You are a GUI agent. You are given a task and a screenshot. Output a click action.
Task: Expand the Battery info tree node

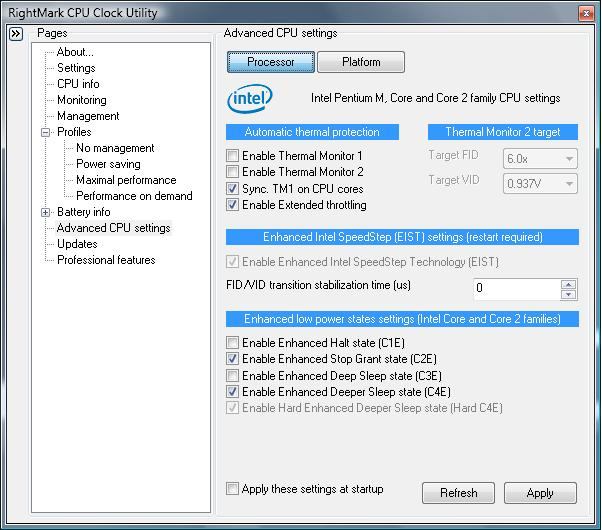pyautogui.click(x=45, y=212)
